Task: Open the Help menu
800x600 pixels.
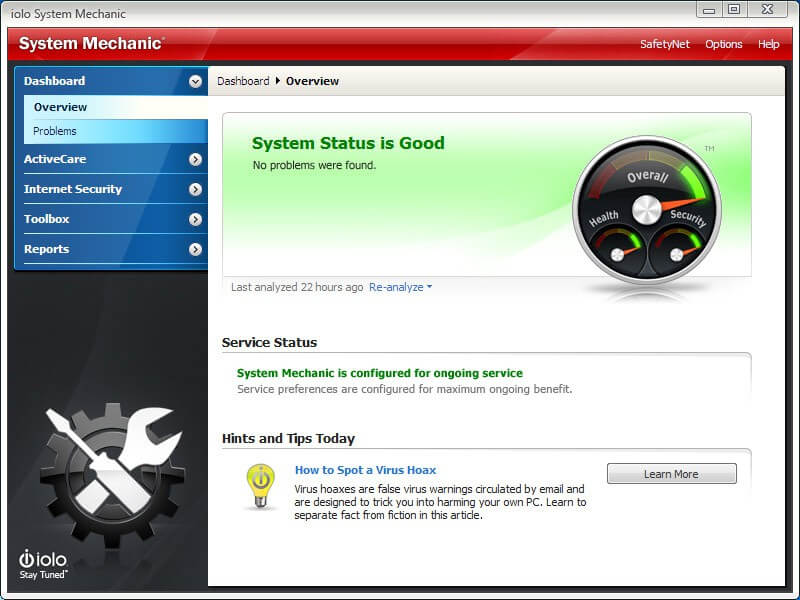Action: (x=768, y=44)
